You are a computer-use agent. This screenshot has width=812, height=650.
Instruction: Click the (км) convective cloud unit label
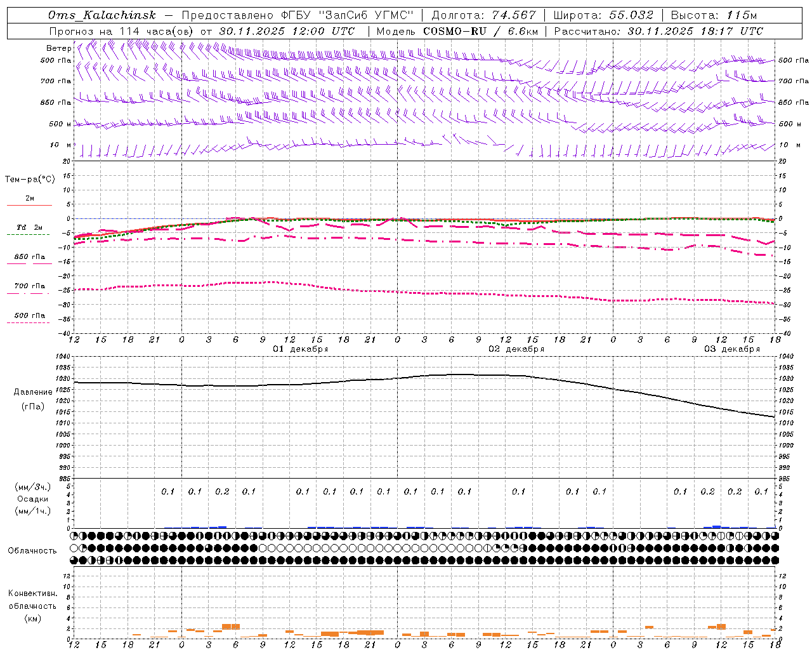coord(33,618)
